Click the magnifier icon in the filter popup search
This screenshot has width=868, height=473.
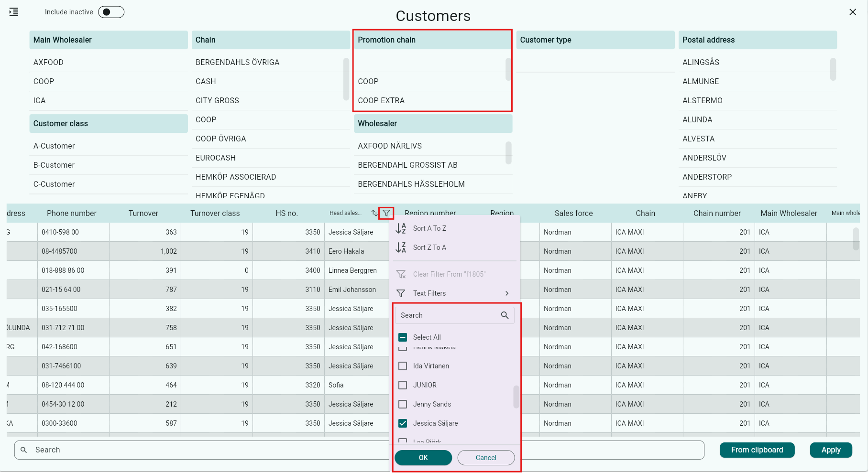505,315
